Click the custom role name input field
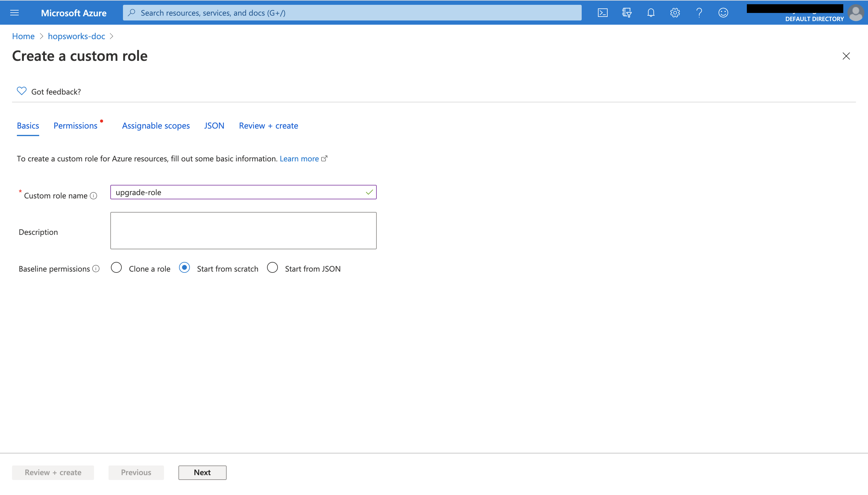This screenshot has height=495, width=868. pos(243,192)
